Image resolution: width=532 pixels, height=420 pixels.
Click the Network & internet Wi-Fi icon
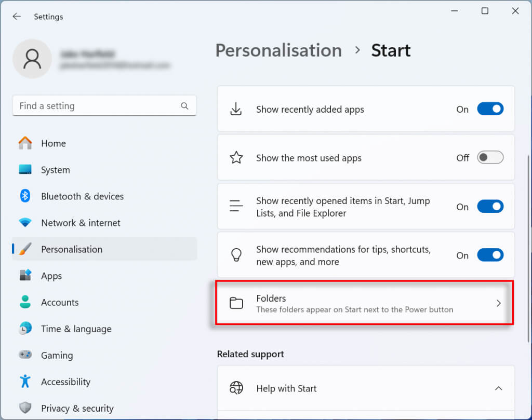click(x=25, y=223)
